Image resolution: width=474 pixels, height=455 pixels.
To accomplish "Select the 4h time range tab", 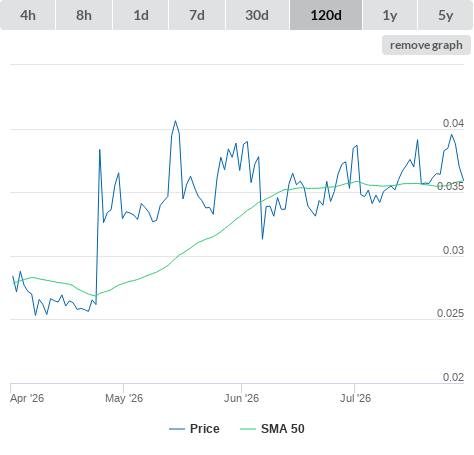I will (x=28, y=15).
